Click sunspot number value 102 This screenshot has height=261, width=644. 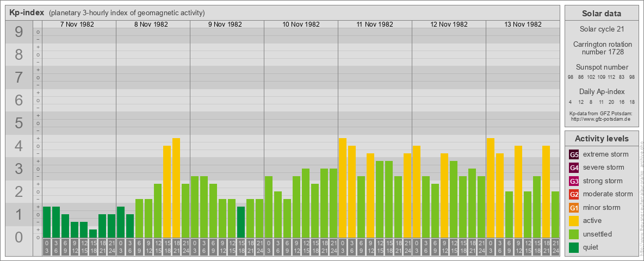(591, 78)
